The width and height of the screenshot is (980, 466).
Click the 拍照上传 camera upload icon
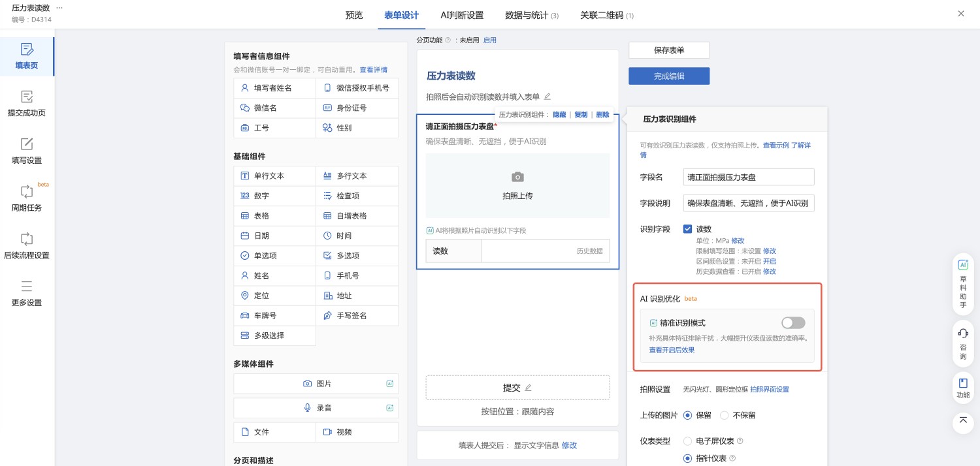(517, 177)
